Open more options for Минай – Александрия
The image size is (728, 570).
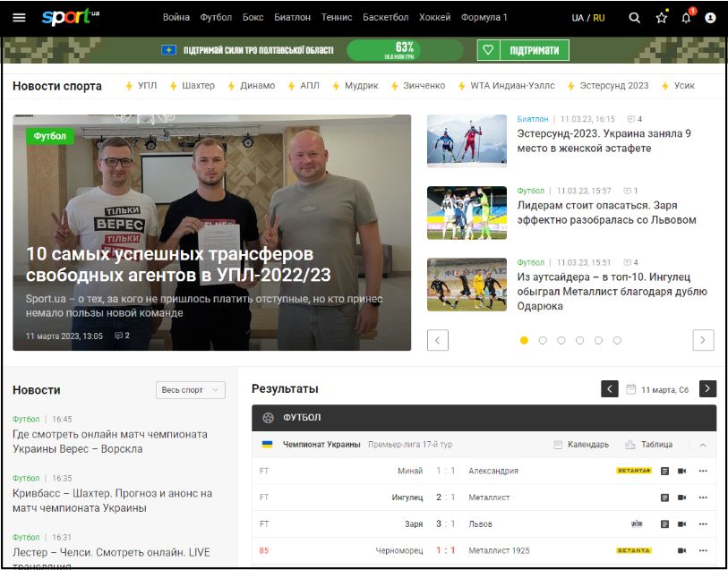(703, 471)
